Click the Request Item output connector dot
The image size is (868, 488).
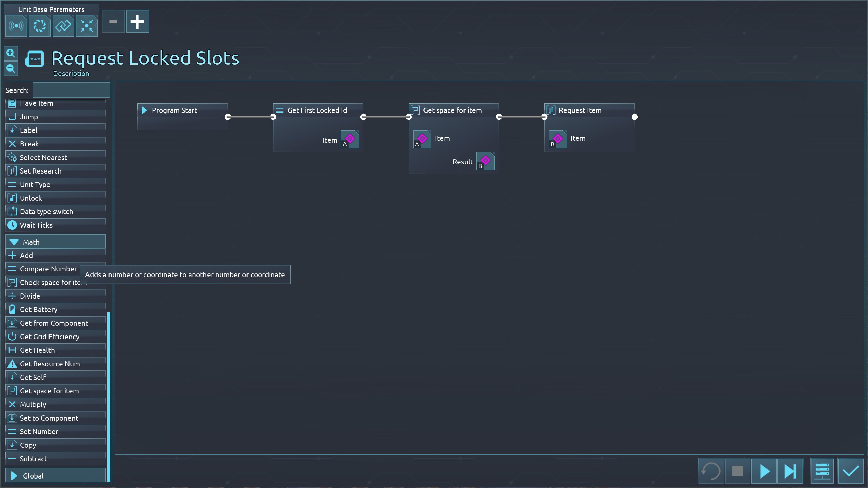635,117
